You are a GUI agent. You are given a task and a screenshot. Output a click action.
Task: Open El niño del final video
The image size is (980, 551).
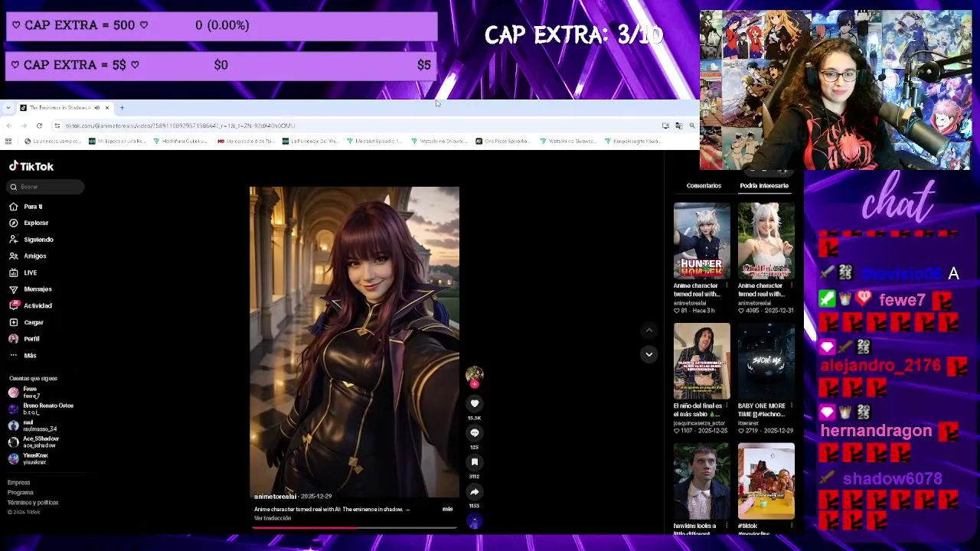pos(701,361)
